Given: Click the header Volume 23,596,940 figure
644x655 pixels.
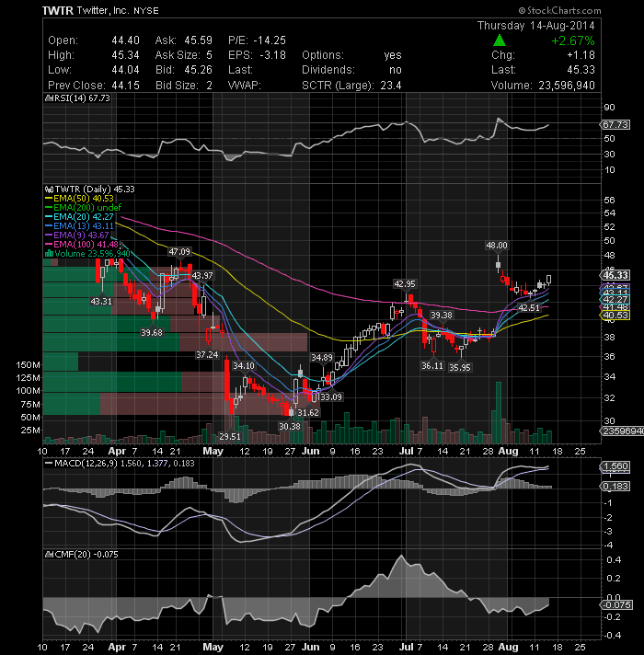Looking at the screenshot, I should [567, 86].
